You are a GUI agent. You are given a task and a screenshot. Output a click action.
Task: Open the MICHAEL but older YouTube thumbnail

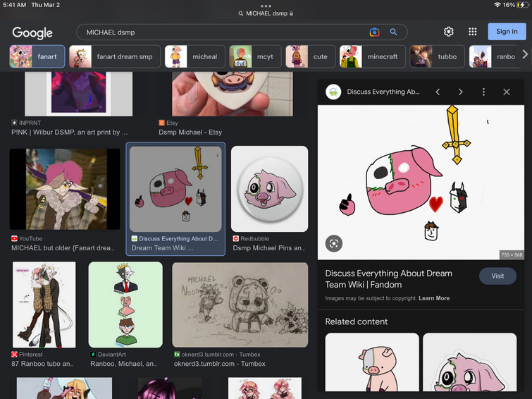coord(65,189)
